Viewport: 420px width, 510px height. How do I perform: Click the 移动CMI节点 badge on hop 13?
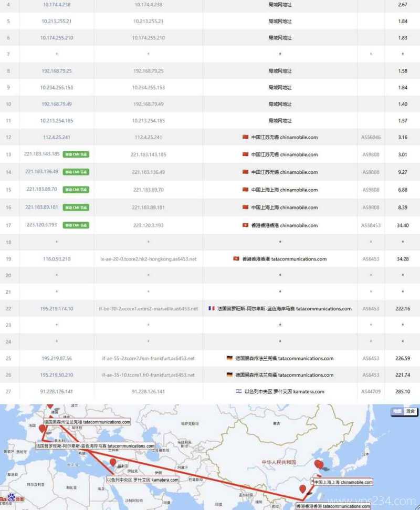tap(75, 154)
